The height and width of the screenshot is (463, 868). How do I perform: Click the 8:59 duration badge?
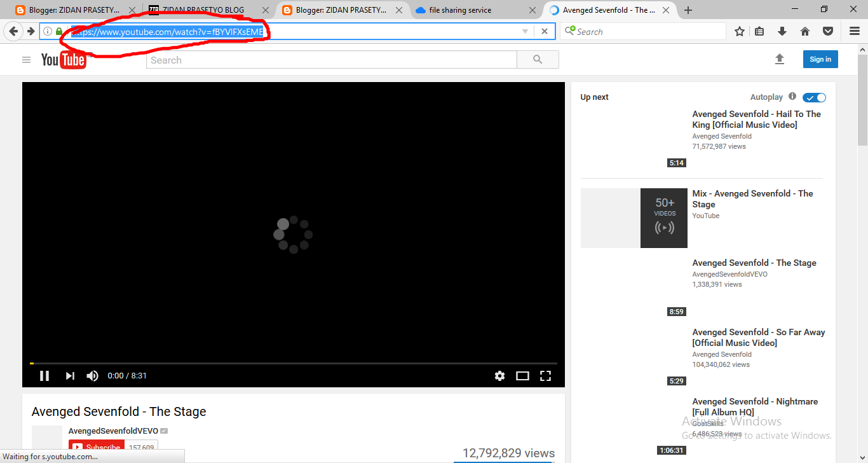point(677,312)
